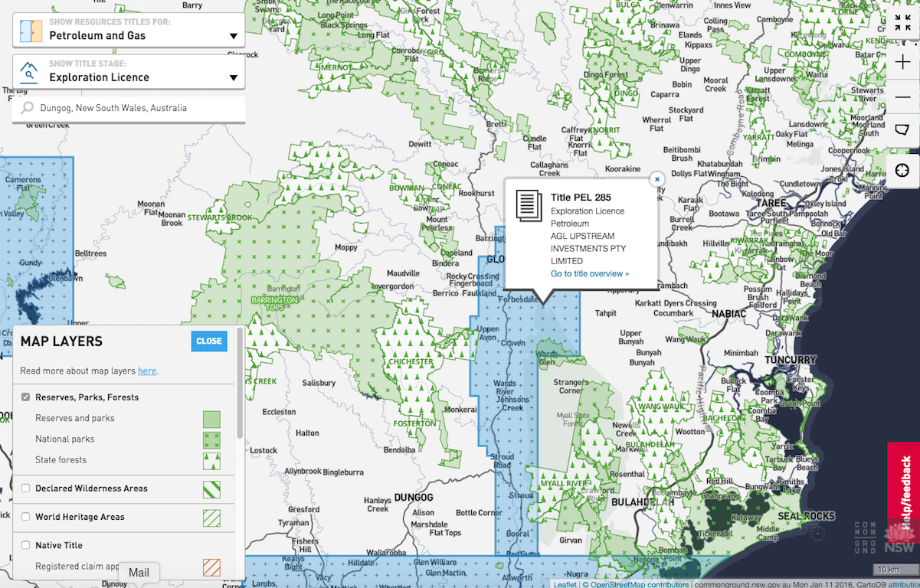The height and width of the screenshot is (588, 920).
Task: Click the DUNGOG town label
Action: coord(414,498)
